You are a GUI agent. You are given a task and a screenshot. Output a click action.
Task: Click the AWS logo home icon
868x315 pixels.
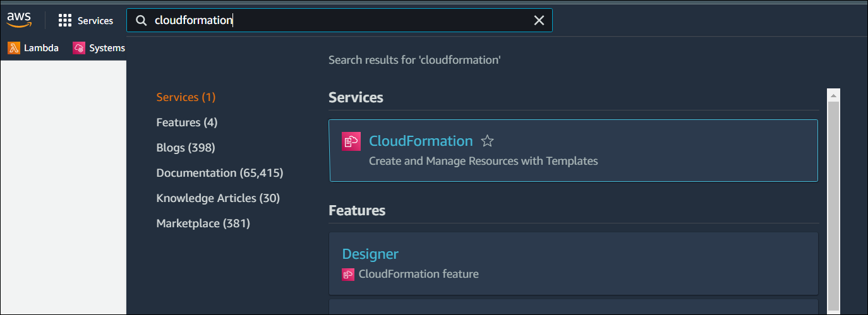pyautogui.click(x=19, y=20)
